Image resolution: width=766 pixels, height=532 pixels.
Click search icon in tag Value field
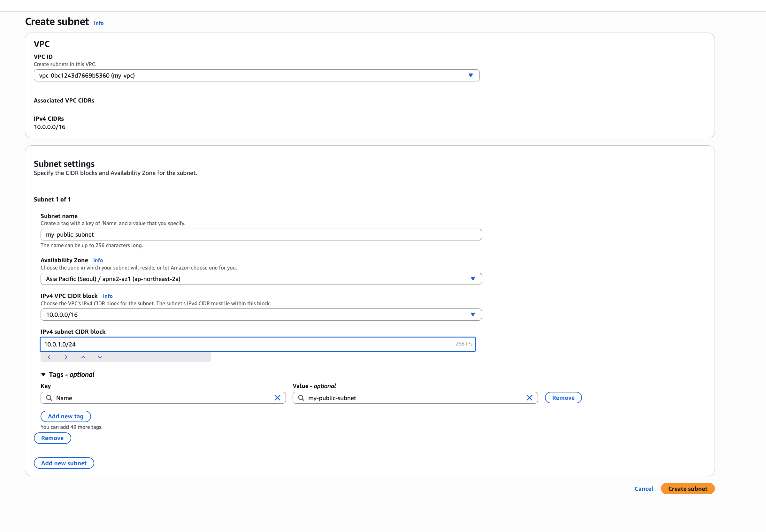point(301,398)
